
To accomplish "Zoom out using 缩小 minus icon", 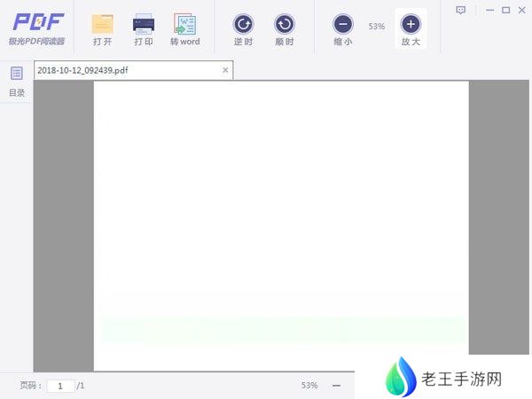I will tap(343, 29).
